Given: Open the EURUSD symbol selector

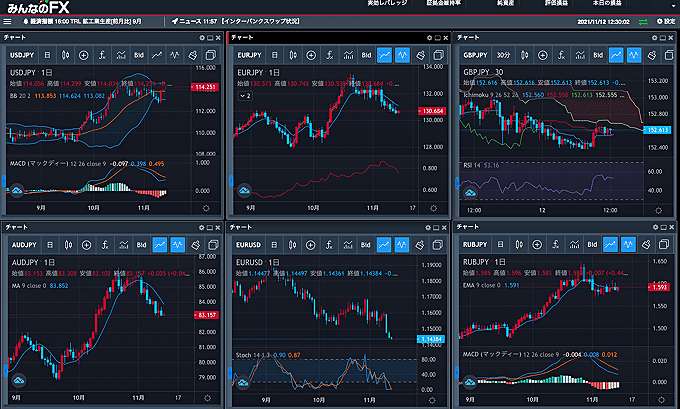Looking at the screenshot, I should click(248, 245).
